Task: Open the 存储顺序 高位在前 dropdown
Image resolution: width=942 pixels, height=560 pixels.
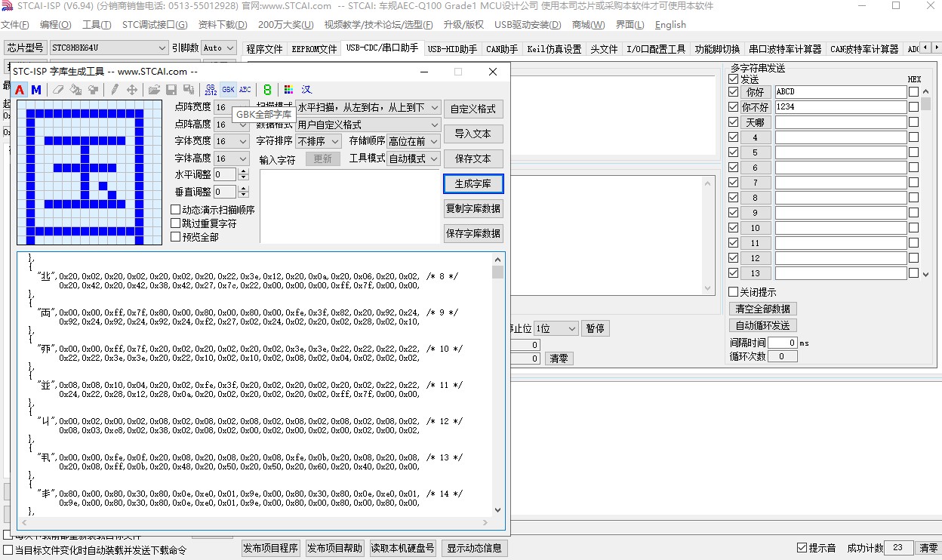Action: [x=414, y=141]
